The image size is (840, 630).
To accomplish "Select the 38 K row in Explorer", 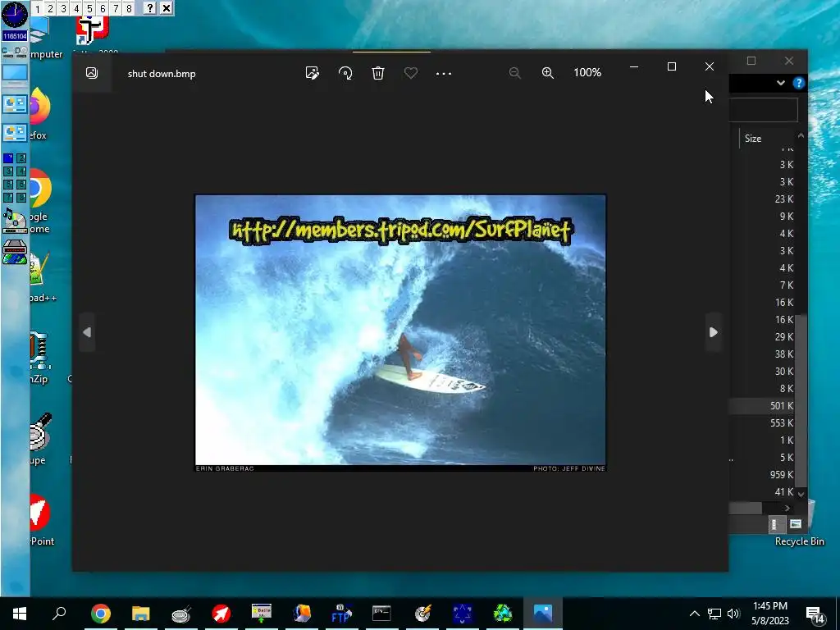I will pos(763,354).
